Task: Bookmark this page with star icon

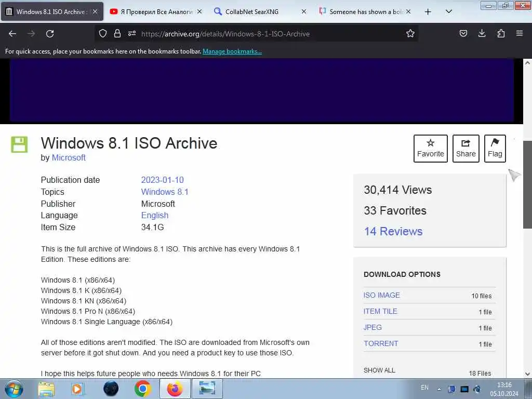Action: [x=410, y=33]
